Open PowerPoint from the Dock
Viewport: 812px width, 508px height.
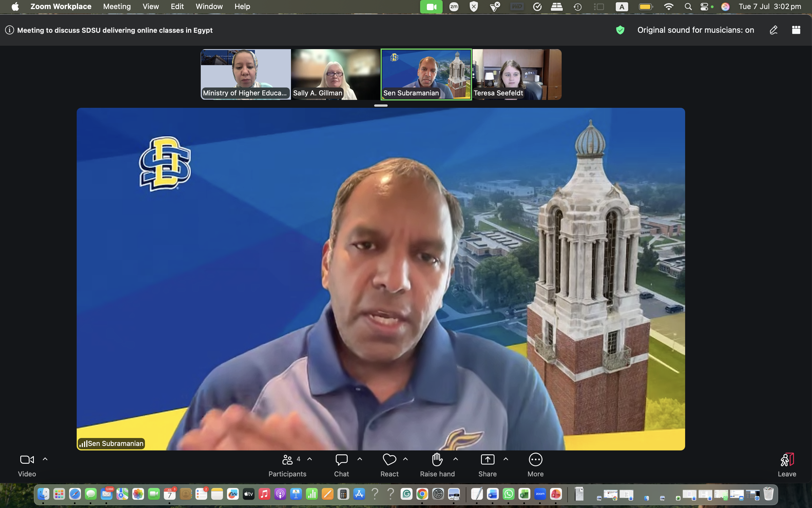(556, 494)
